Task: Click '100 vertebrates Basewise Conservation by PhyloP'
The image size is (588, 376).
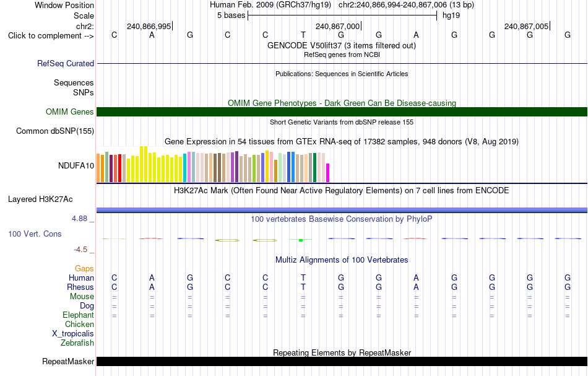Action: tap(342, 219)
